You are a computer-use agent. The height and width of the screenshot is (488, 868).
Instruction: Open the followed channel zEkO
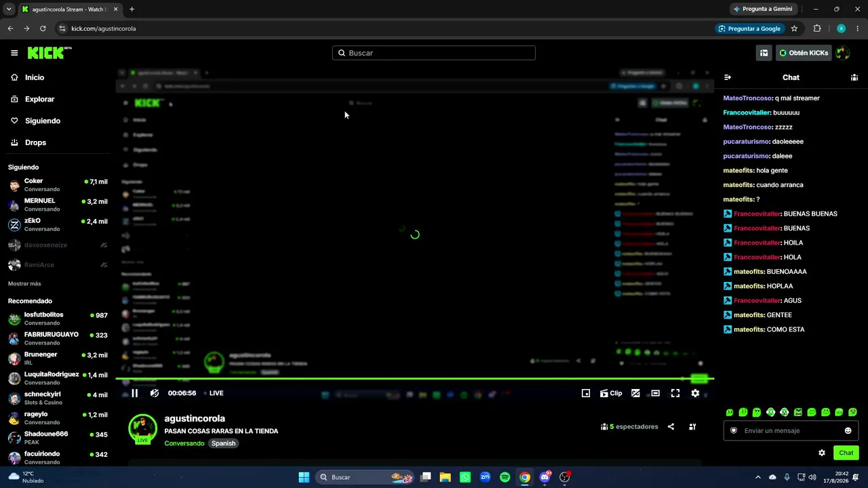pyautogui.click(x=58, y=224)
